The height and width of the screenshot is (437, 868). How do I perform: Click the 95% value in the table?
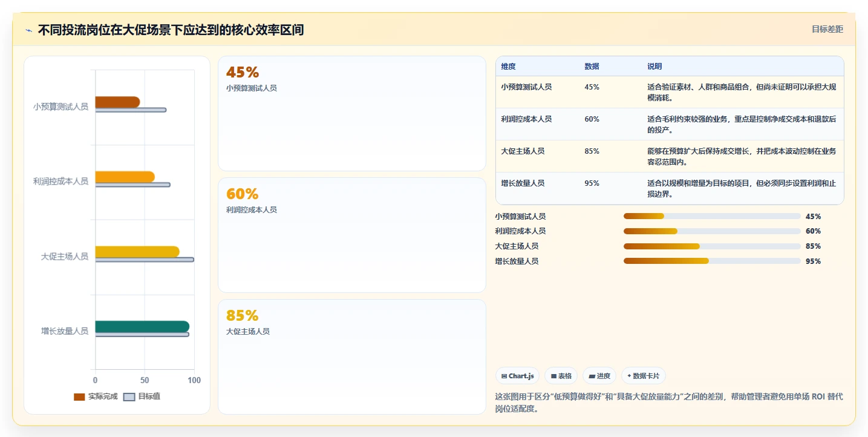click(x=592, y=183)
